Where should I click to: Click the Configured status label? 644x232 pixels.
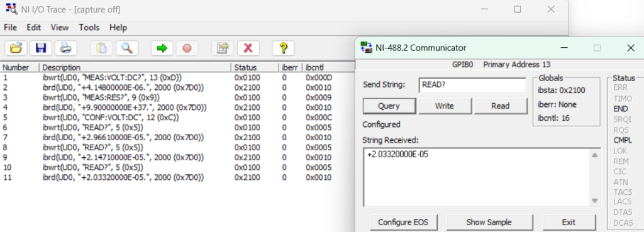[x=381, y=124]
